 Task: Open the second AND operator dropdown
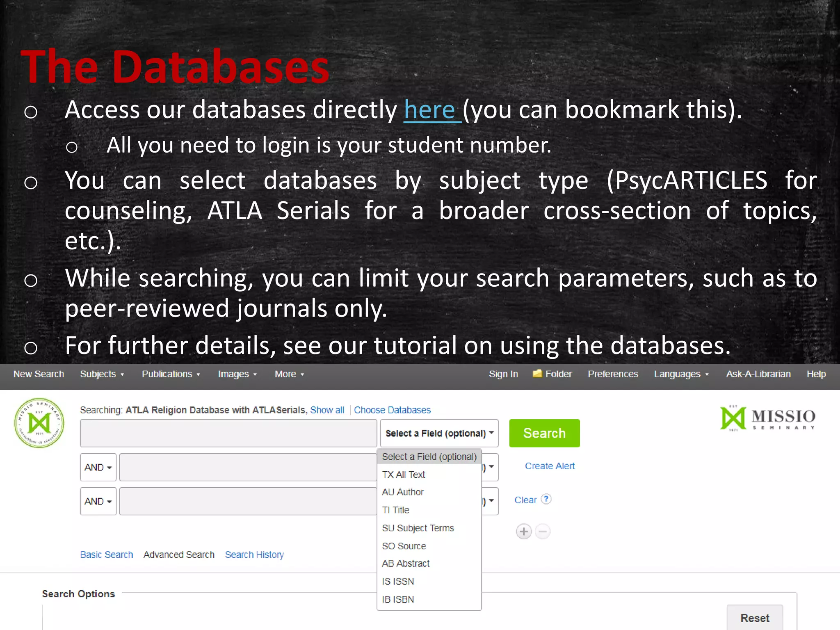98,501
